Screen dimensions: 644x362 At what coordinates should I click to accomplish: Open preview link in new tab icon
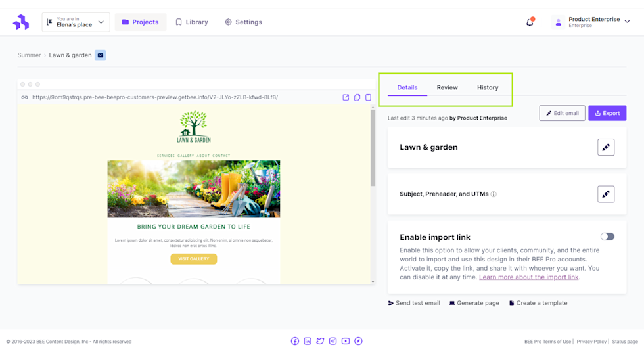[346, 97]
